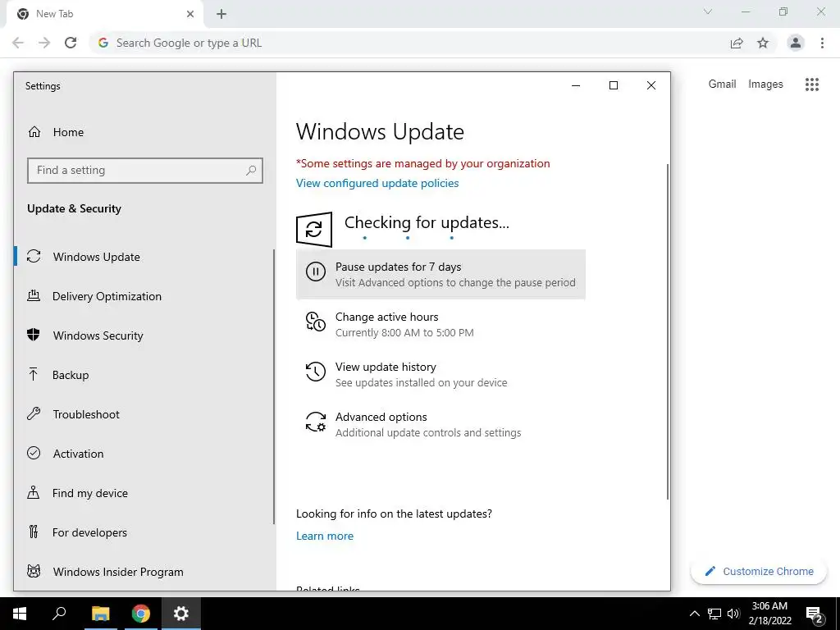This screenshot has height=630, width=840.
Task: Click the Home icon in Settings sidebar
Action: click(x=34, y=132)
